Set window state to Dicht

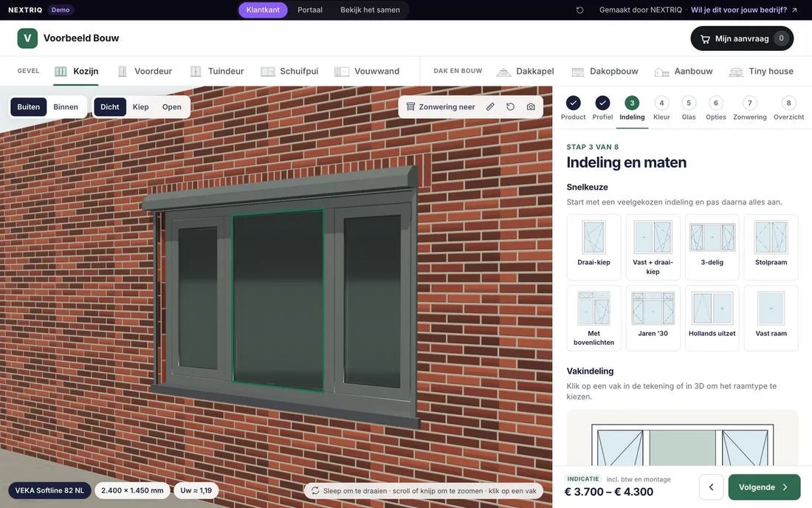pyautogui.click(x=110, y=106)
